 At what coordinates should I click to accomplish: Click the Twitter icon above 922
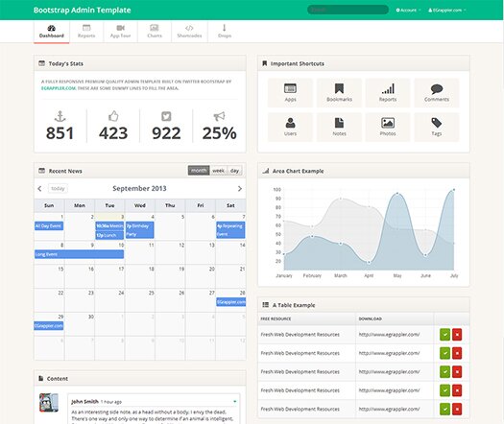pyautogui.click(x=166, y=116)
